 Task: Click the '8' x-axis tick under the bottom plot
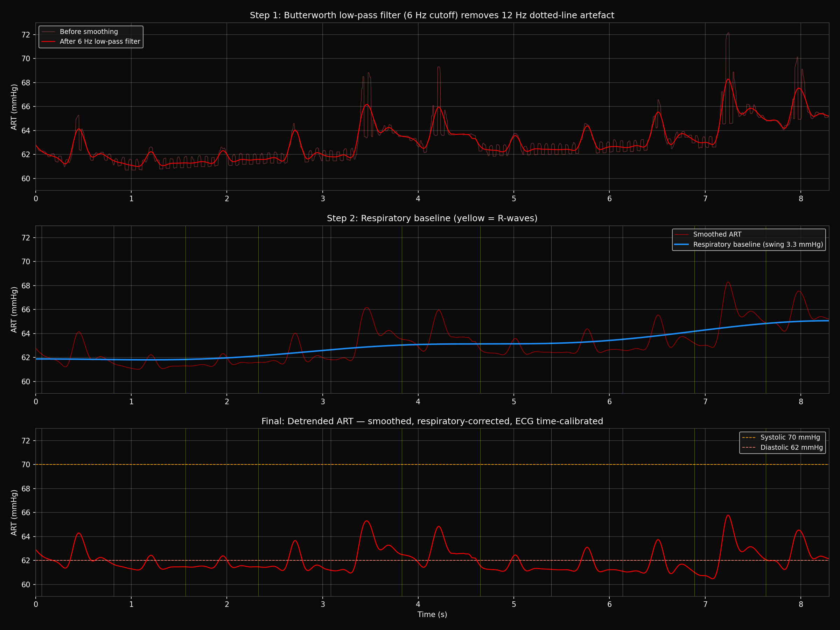tap(801, 604)
